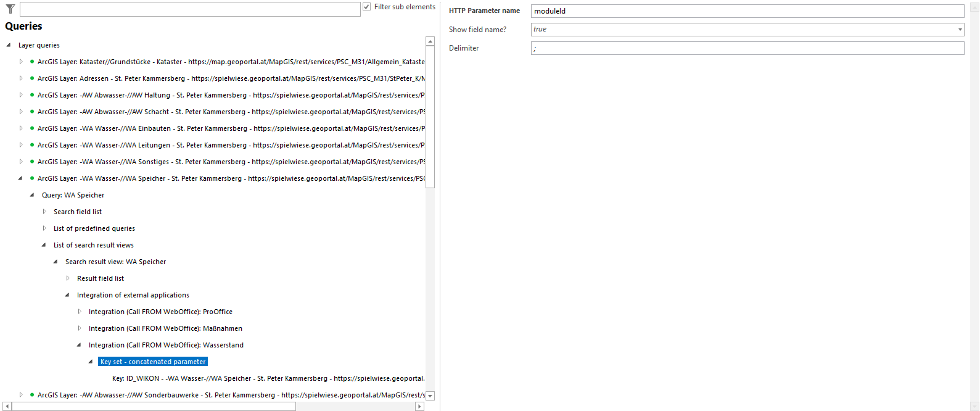Select ArcGIS Layer Kataster//Grundstücke row
The height and width of the screenshot is (411, 980).
[x=231, y=62]
